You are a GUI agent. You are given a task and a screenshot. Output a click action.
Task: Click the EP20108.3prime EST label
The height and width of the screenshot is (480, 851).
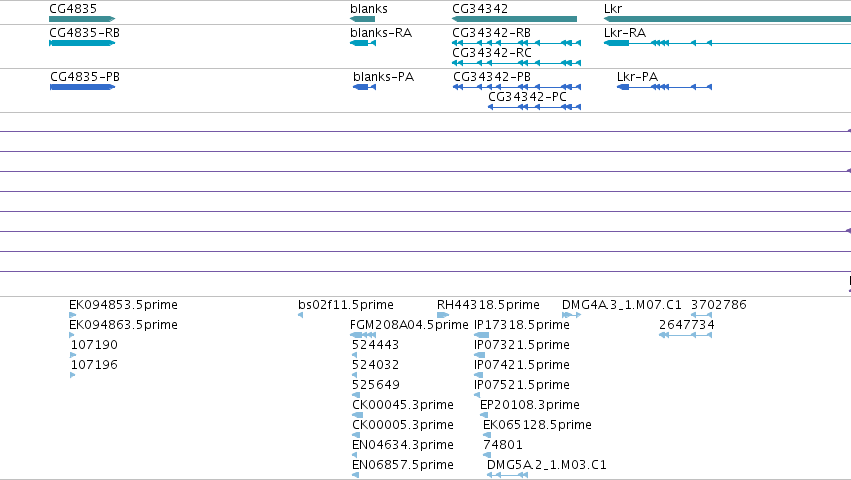pos(530,405)
